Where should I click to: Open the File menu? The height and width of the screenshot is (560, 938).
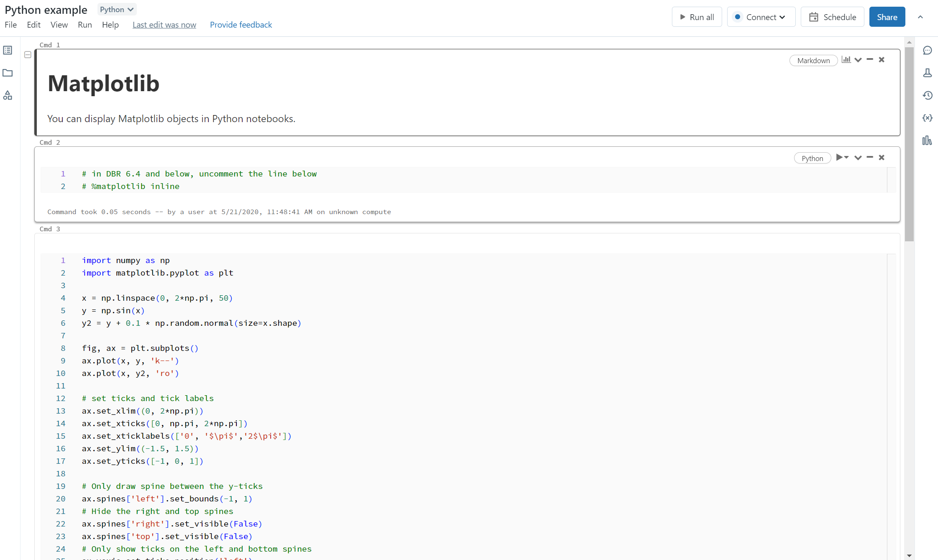tap(11, 25)
